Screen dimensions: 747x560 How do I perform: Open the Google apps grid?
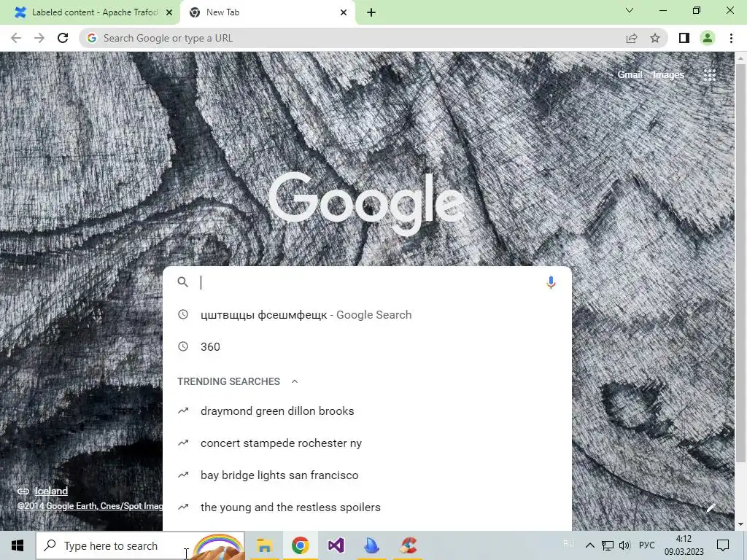point(709,75)
